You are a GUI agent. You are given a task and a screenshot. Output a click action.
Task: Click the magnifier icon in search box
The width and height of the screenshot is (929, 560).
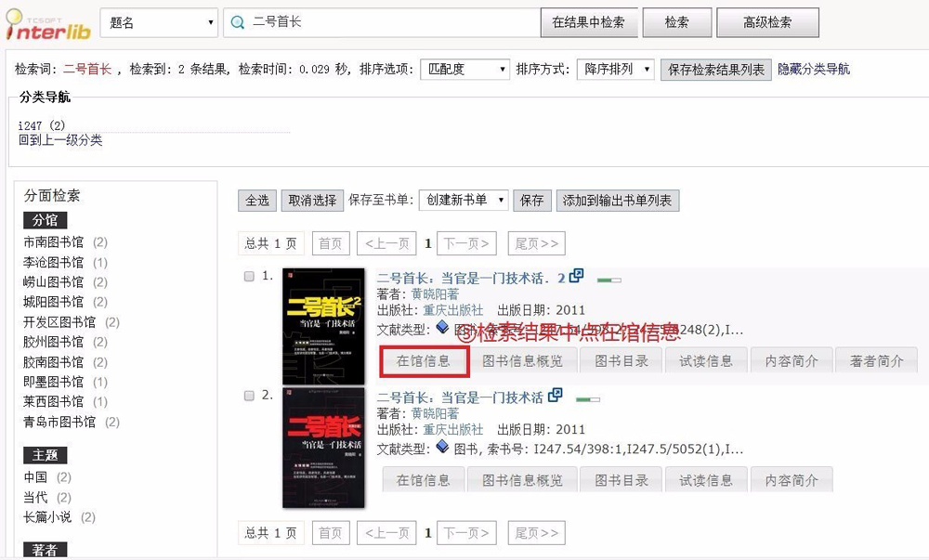238,22
